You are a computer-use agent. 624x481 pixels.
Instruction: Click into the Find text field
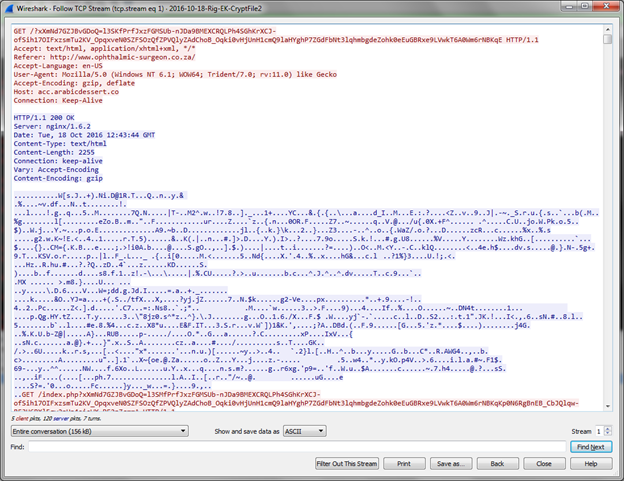(x=297, y=447)
